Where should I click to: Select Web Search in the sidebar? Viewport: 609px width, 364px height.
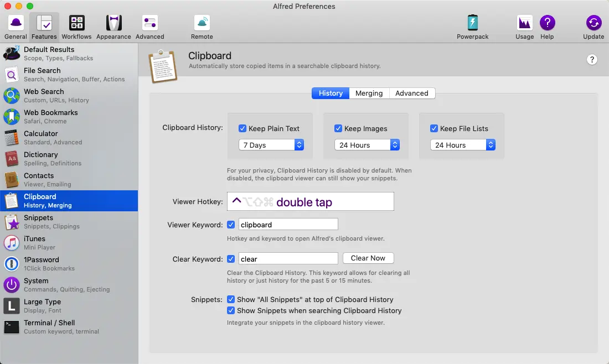[69, 96]
